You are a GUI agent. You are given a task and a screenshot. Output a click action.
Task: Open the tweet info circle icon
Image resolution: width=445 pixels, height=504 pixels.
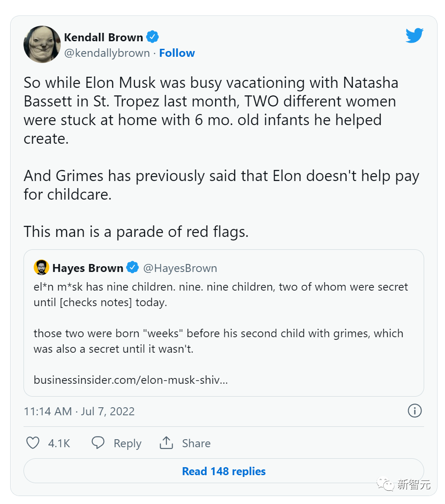point(414,411)
